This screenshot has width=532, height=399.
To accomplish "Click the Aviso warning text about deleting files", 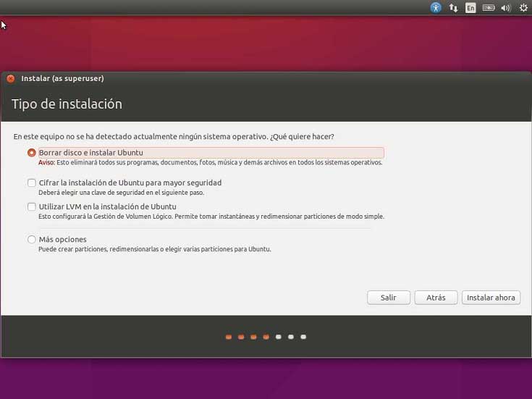I will [x=211, y=162].
